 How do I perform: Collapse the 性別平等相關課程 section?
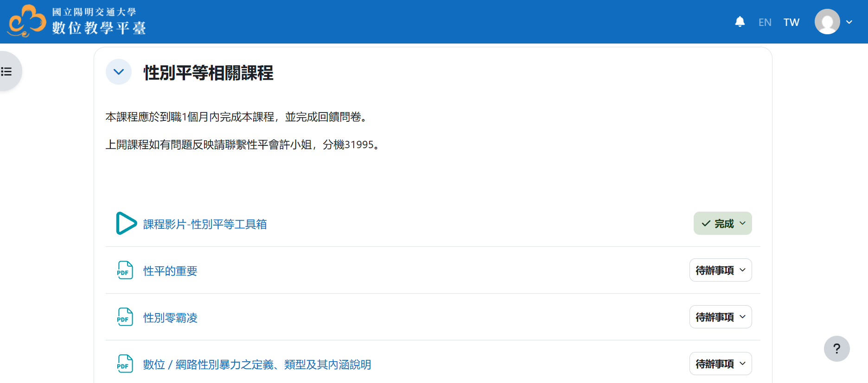(119, 72)
